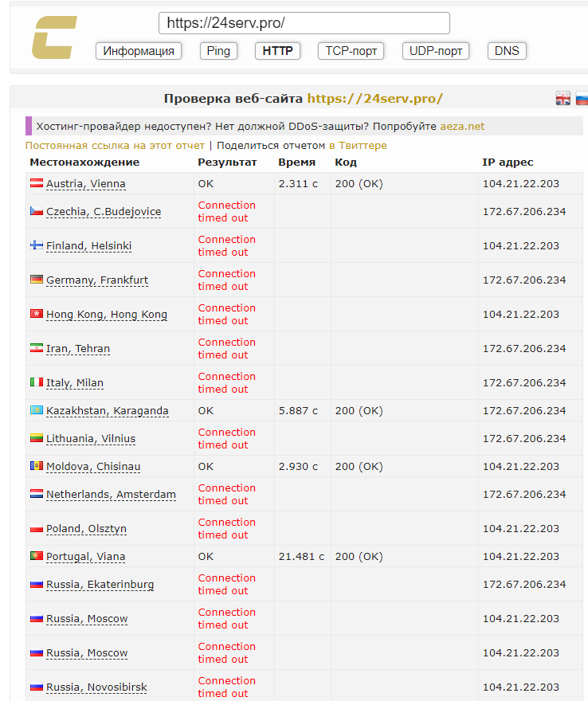The height and width of the screenshot is (701, 588).
Task: Open the Информация tab
Action: [139, 51]
